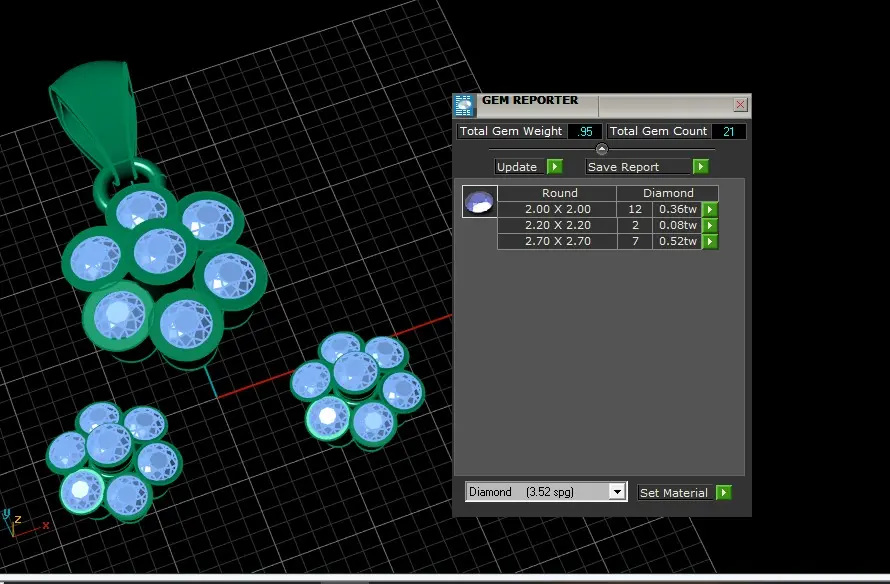Click the Update button label

(517, 167)
